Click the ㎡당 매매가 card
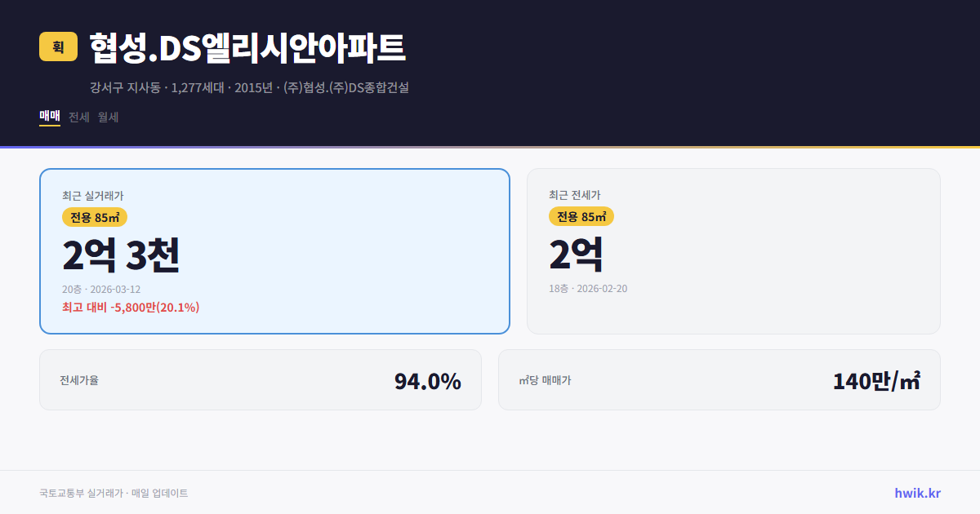The width and height of the screenshot is (980, 514). pyautogui.click(x=719, y=379)
